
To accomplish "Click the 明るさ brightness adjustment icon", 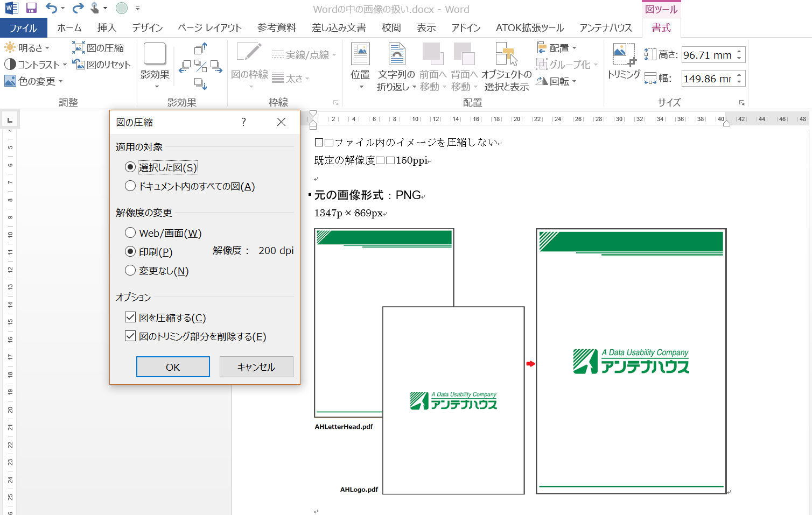I will [10, 47].
